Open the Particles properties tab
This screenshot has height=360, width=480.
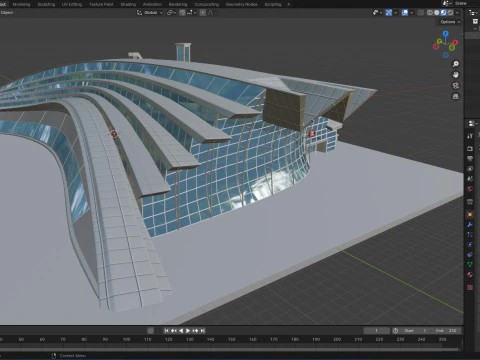(x=470, y=235)
